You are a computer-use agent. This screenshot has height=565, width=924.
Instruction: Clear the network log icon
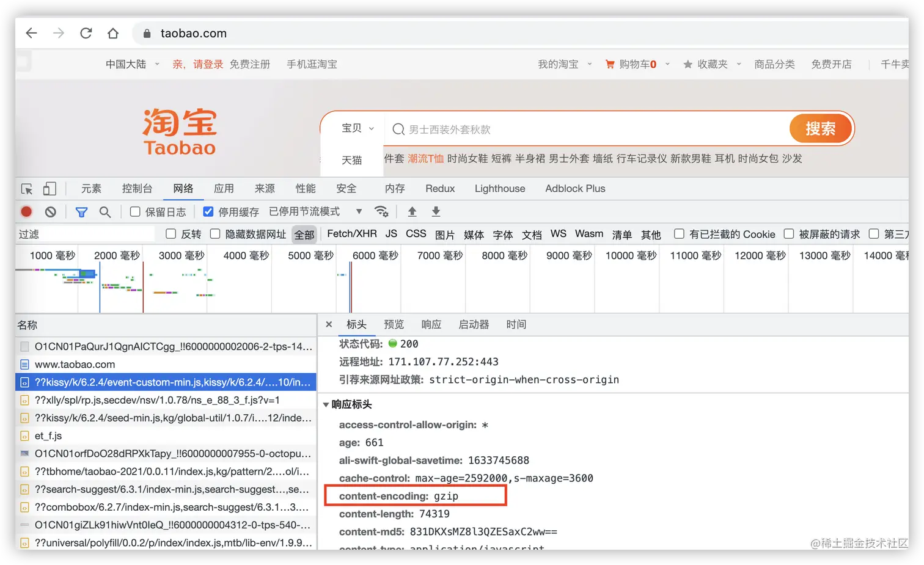coord(51,211)
